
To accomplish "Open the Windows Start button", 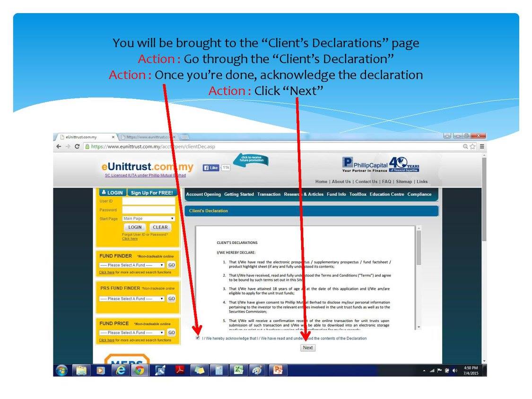I will [61, 371].
